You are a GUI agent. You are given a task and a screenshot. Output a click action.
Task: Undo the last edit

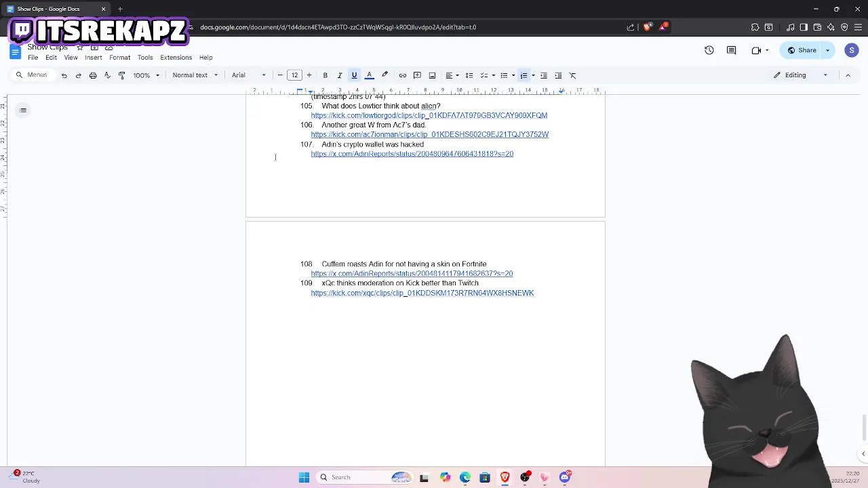coord(64,75)
